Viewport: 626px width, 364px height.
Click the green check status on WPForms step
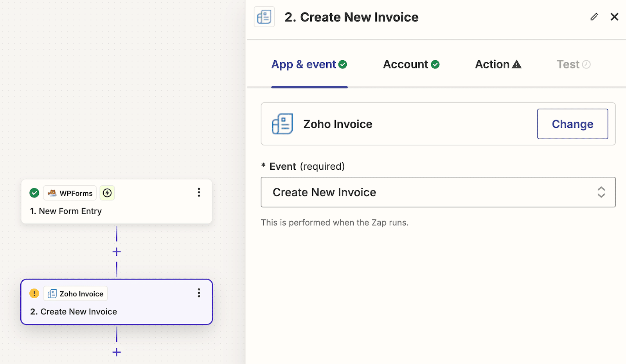coord(34,193)
